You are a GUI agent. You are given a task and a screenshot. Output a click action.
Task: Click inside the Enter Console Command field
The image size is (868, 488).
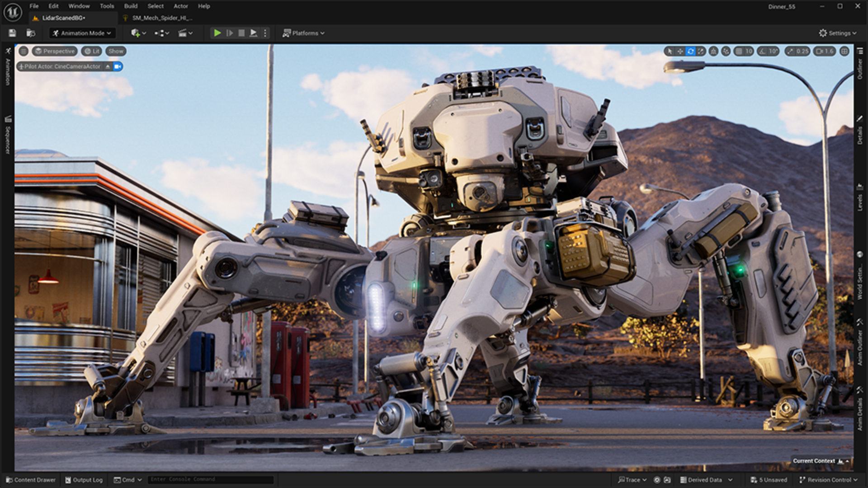(x=210, y=479)
